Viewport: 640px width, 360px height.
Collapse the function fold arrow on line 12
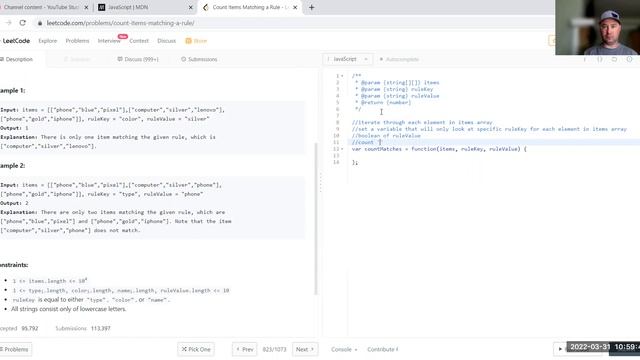coord(342,149)
